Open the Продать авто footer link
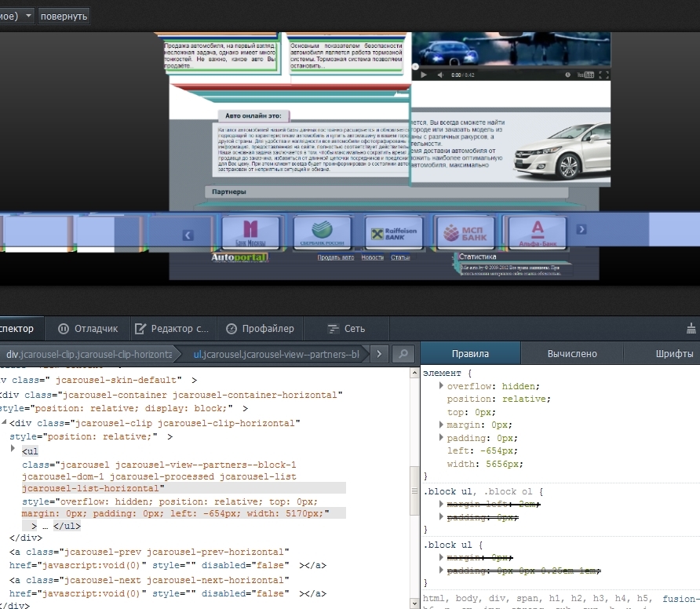This screenshot has width=700, height=609. point(335,257)
